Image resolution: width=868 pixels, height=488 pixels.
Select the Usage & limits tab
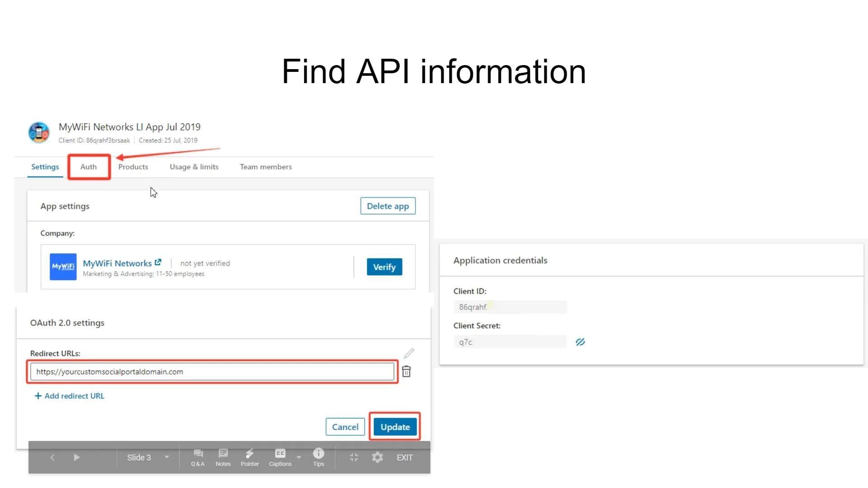click(194, 167)
